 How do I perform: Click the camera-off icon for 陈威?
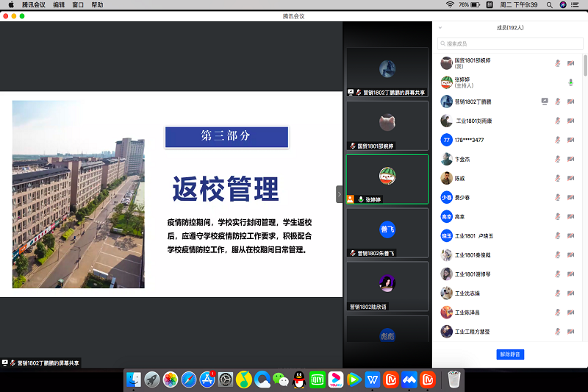570,178
